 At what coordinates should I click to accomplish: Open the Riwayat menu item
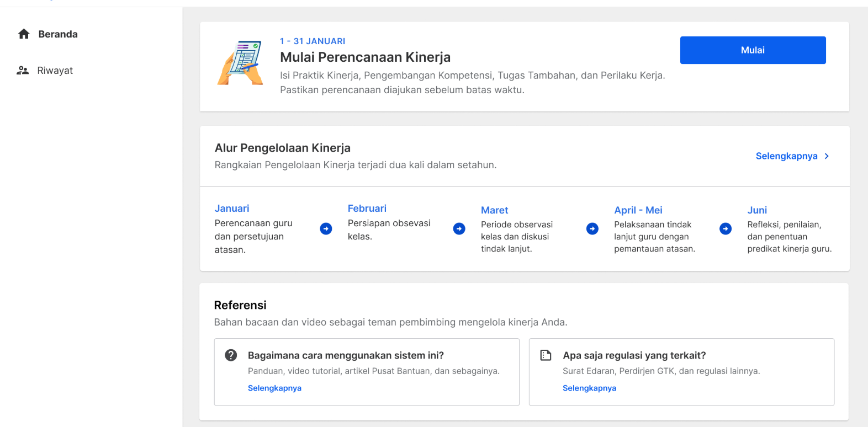pos(45,71)
